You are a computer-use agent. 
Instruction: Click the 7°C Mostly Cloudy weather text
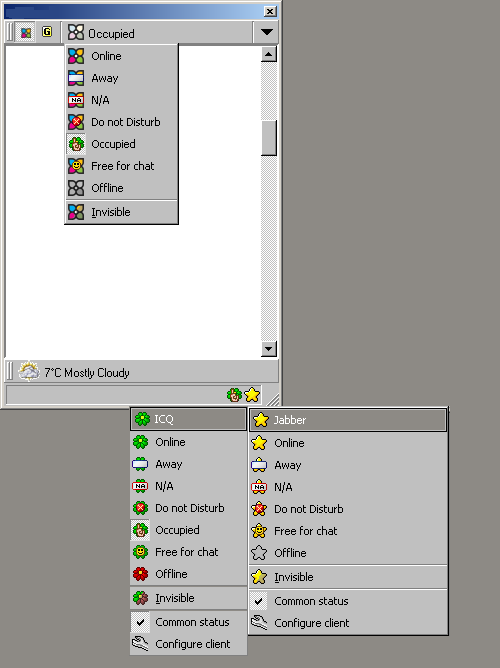point(87,373)
